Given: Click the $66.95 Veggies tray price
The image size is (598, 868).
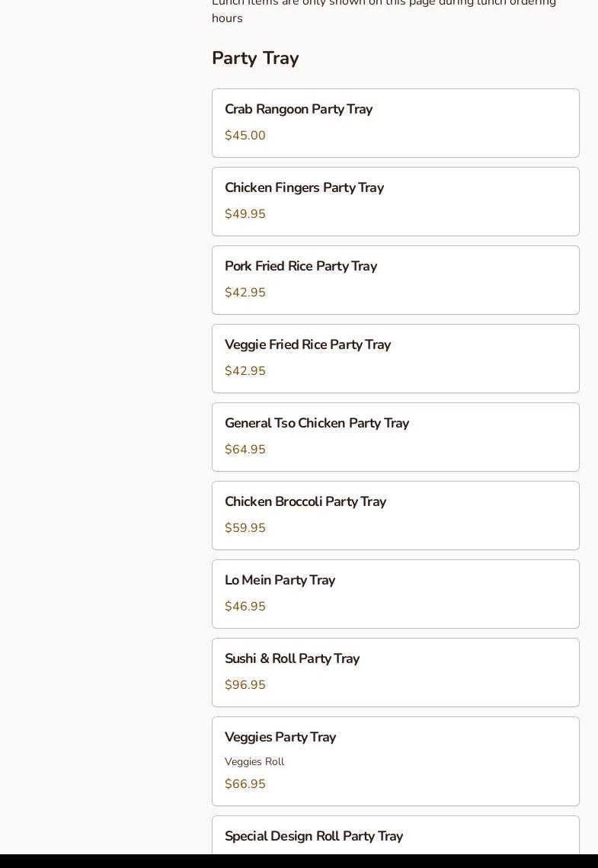Looking at the screenshot, I should tap(245, 784).
